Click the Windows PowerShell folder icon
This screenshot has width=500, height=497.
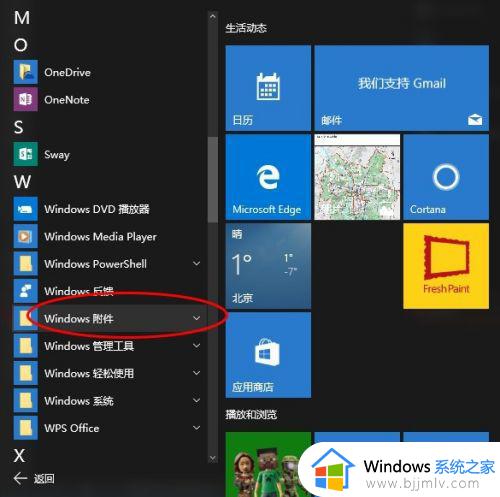click(26, 264)
